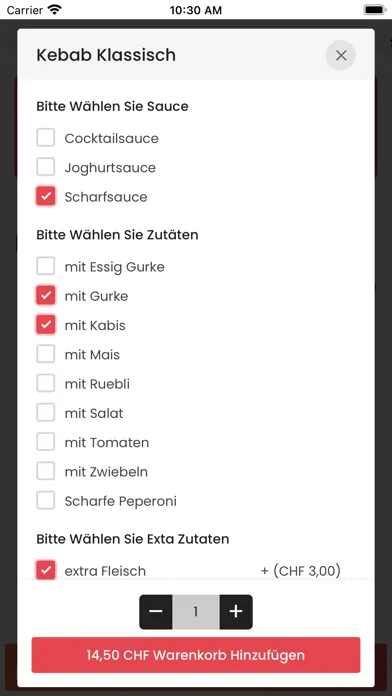The width and height of the screenshot is (392, 696).
Task: Tap the battery icon in status bar
Action: [374, 9]
